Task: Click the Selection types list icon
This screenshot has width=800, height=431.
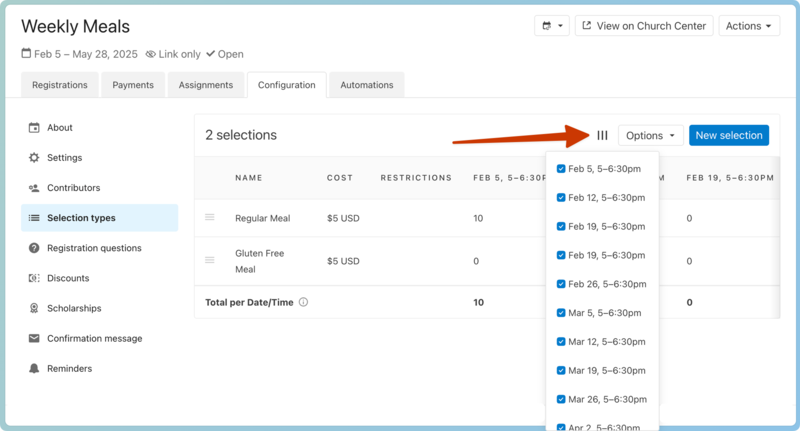Action: (34, 218)
